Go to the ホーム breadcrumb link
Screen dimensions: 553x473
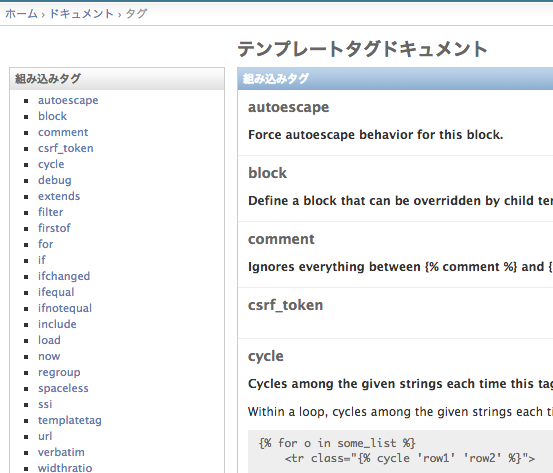coord(21,14)
